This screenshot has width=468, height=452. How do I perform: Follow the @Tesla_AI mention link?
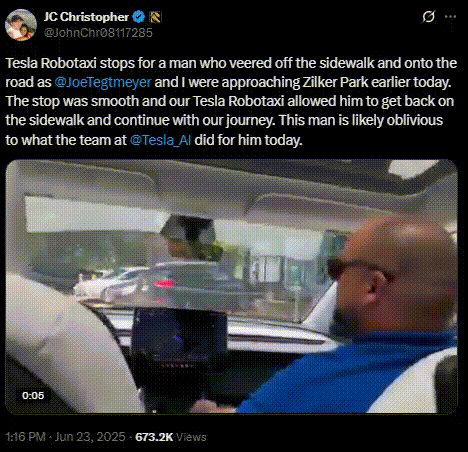pyautogui.click(x=160, y=140)
